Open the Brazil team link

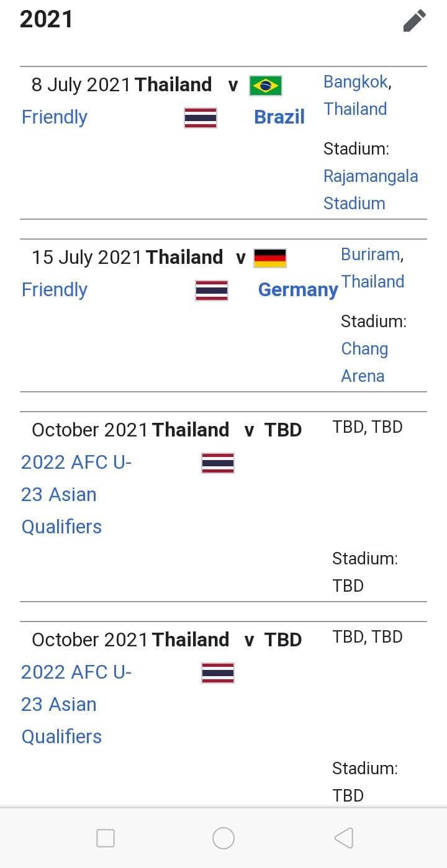tap(279, 117)
